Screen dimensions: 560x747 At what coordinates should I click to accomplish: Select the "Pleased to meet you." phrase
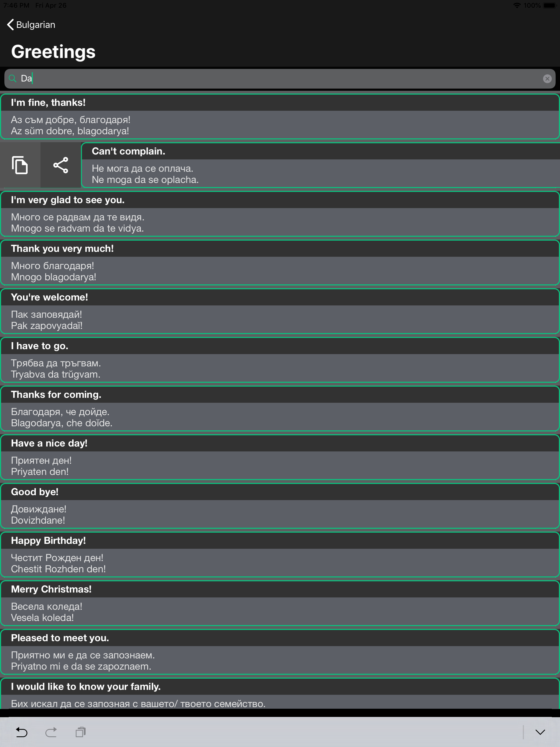click(x=280, y=652)
